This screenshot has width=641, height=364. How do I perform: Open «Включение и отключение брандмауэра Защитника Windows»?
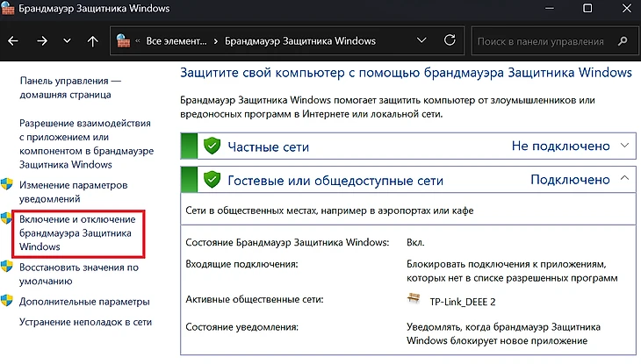click(77, 232)
